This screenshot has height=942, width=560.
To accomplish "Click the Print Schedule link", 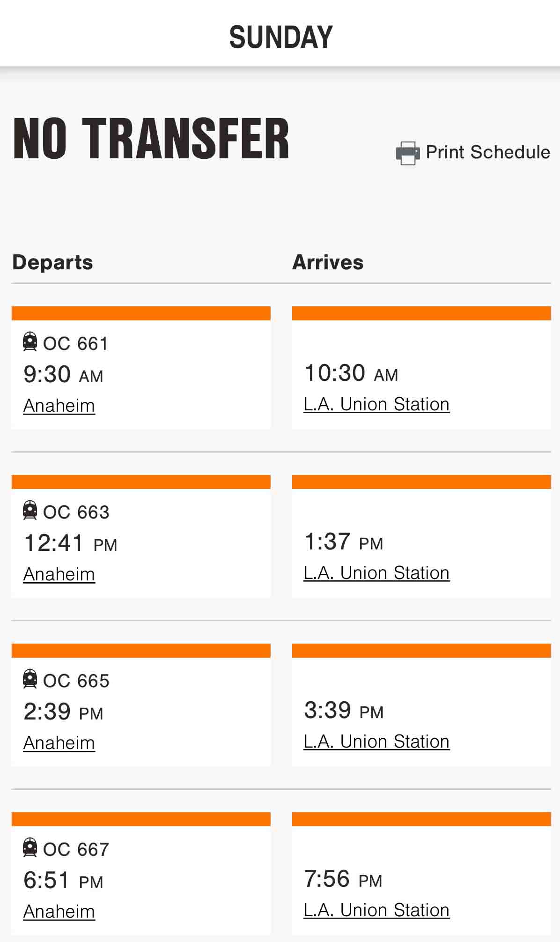I will pos(487,152).
